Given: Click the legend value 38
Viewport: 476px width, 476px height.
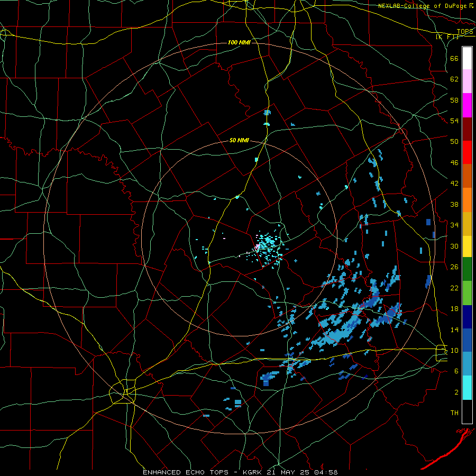Looking at the screenshot, I should pos(454,204).
